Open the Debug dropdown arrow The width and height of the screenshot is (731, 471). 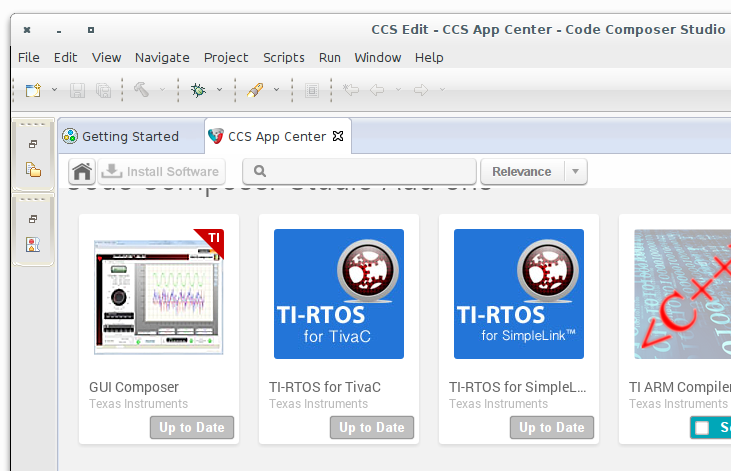(x=219, y=90)
